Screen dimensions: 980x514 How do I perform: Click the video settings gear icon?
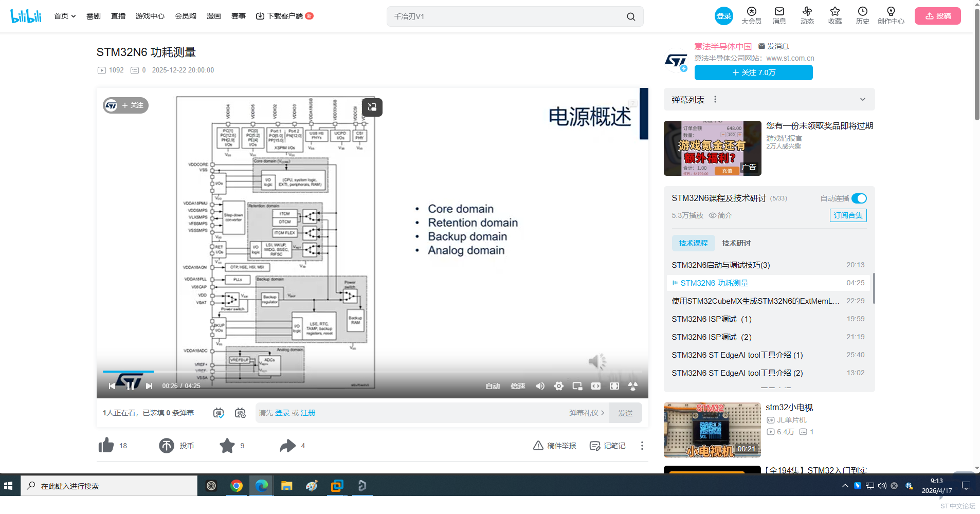pyautogui.click(x=559, y=386)
